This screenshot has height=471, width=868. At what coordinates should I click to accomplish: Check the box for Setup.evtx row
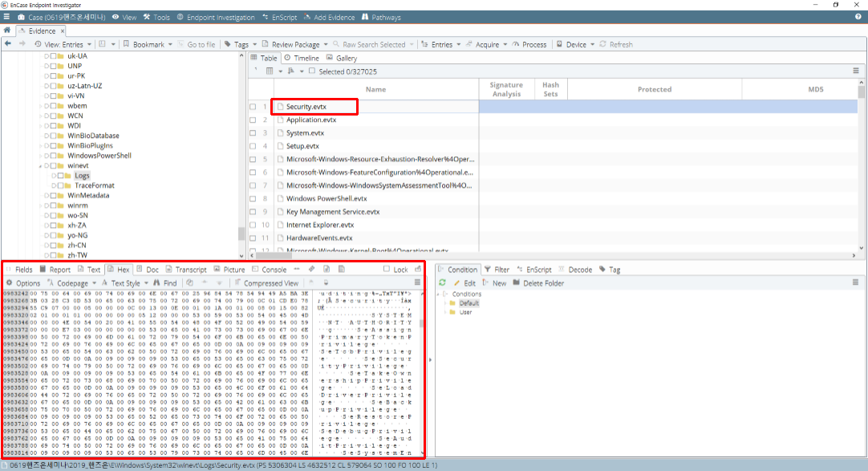[x=253, y=146]
